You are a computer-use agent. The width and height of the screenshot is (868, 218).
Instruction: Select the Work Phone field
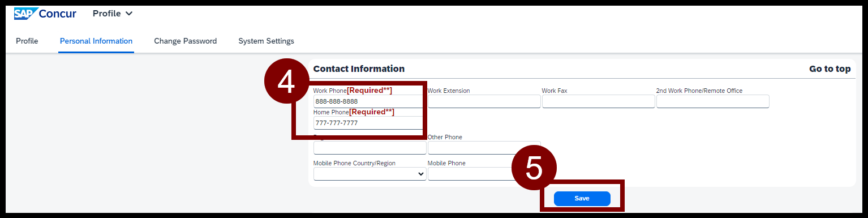pyautogui.click(x=369, y=101)
